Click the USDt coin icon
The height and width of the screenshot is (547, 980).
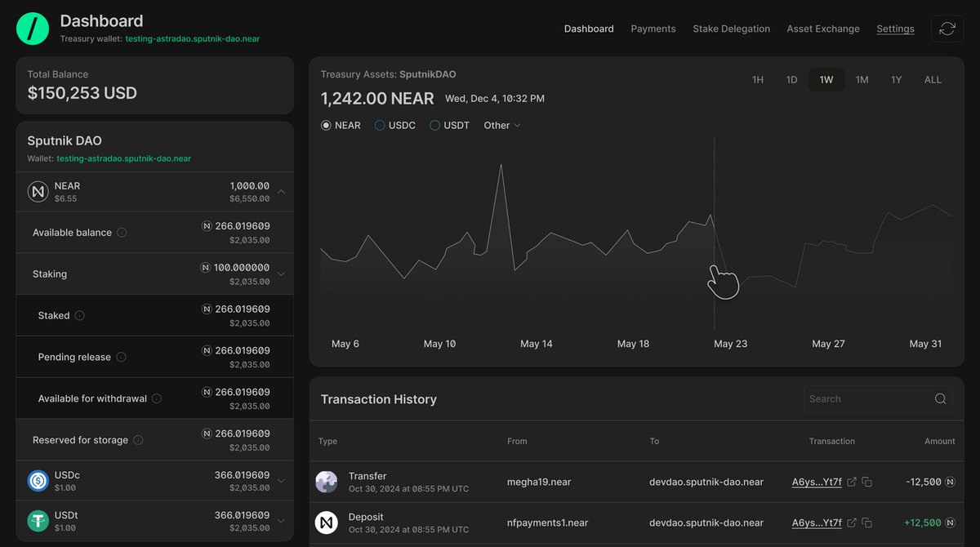coord(38,520)
